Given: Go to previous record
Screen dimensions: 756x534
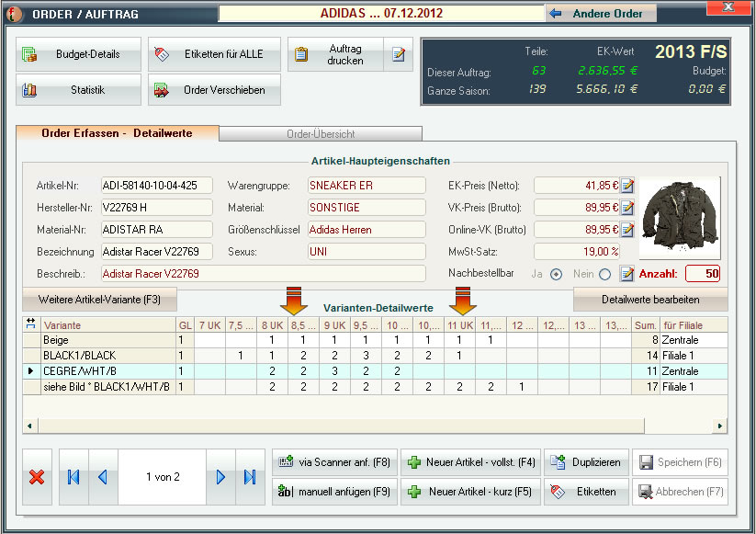Looking at the screenshot, I should tap(103, 477).
